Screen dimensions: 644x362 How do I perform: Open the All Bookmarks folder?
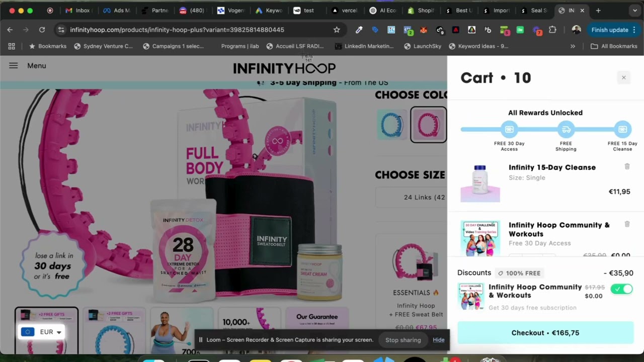(x=614, y=46)
